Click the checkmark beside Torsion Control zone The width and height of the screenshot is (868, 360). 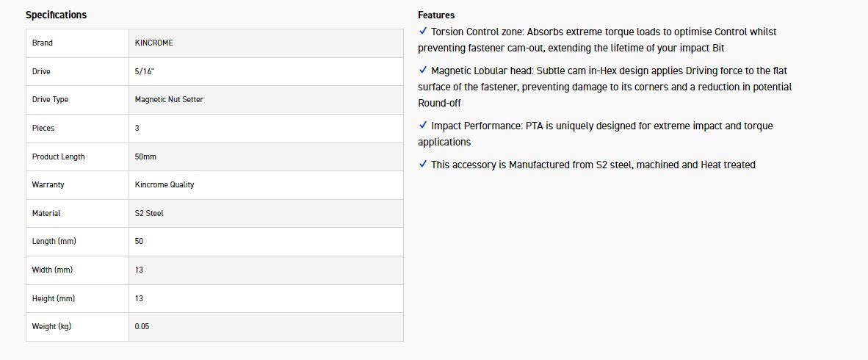(x=423, y=32)
